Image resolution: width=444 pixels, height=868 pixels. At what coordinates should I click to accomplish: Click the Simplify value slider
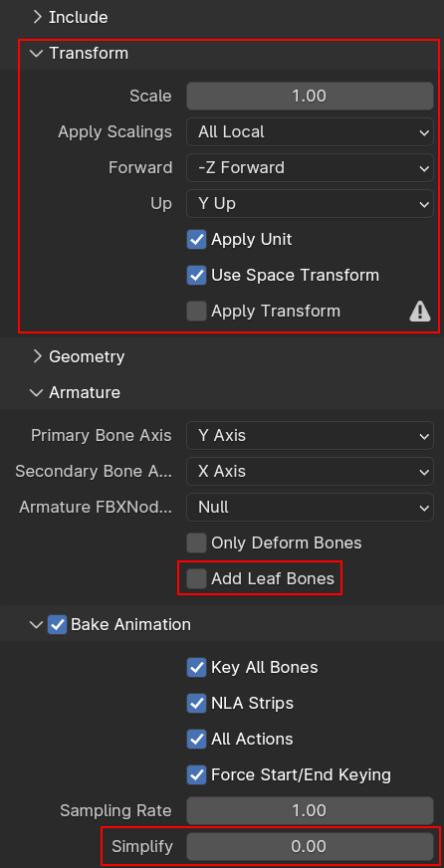pos(310,846)
